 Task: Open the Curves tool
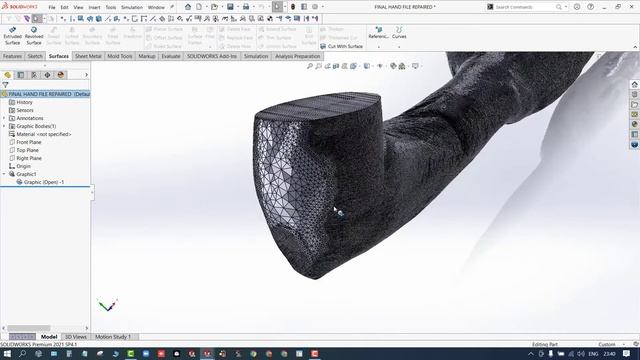tap(399, 33)
